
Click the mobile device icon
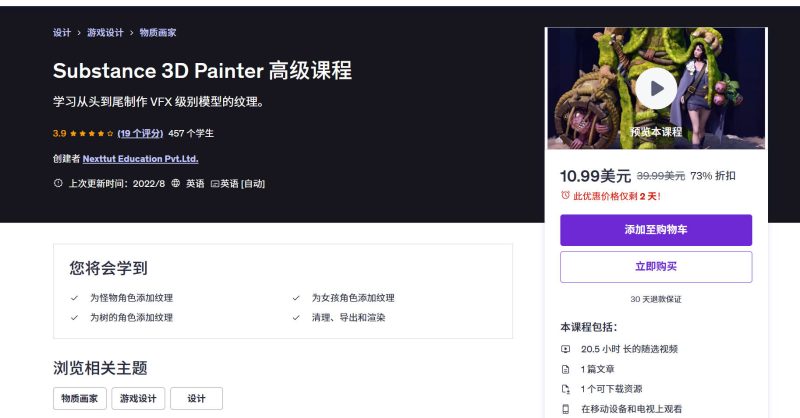565,409
